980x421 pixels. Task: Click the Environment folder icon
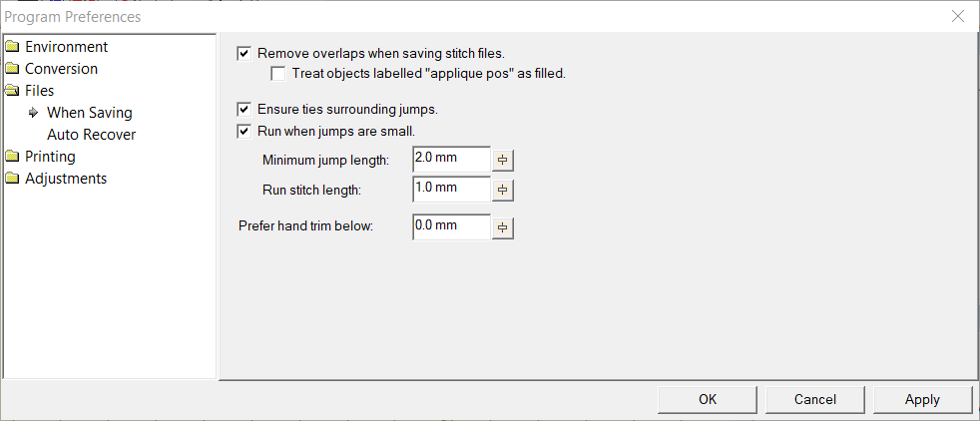click(x=13, y=47)
